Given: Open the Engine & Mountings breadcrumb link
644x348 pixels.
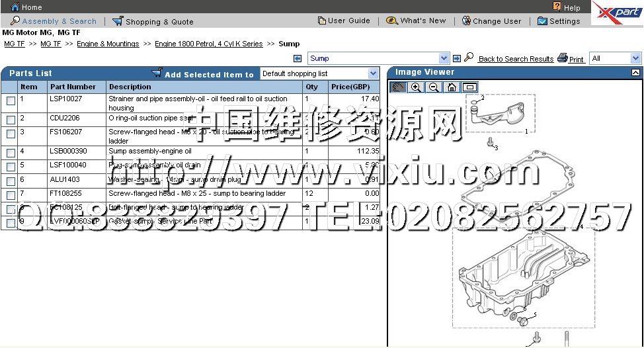Looking at the screenshot, I should tap(108, 44).
